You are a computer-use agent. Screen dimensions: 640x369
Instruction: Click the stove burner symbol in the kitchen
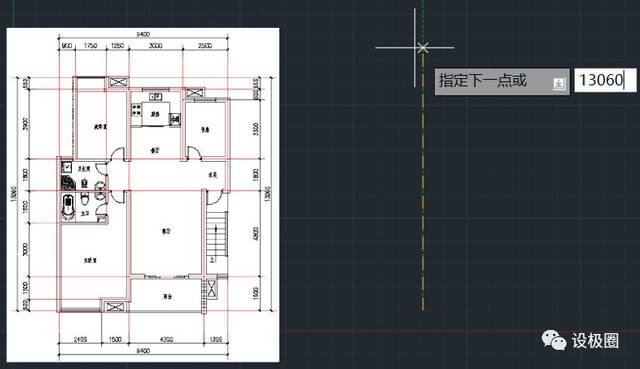point(136,110)
